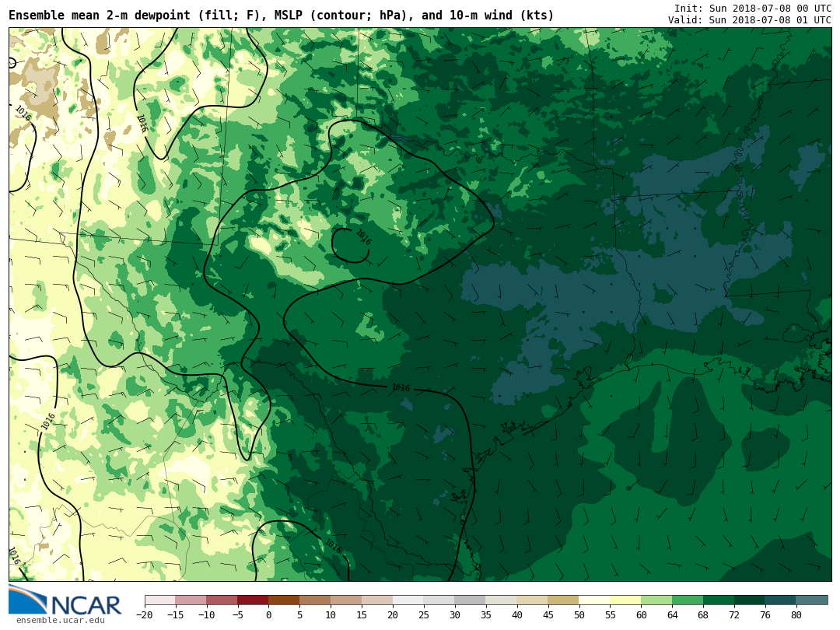The height and width of the screenshot is (630, 840).
Task: Pick the 55 to 60 pale yellow swatch
Action: click(625, 600)
